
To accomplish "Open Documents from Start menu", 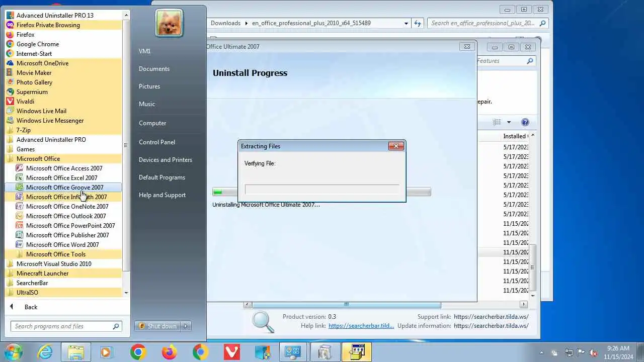I will pyautogui.click(x=168, y=69).
